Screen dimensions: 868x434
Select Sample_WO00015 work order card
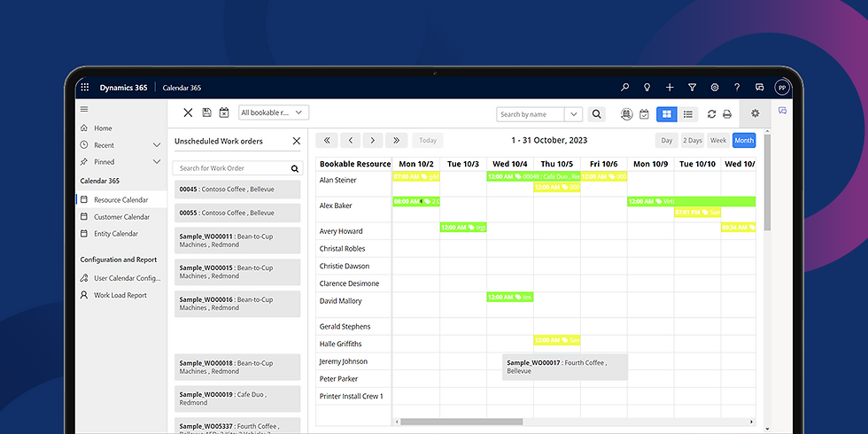coord(237,272)
